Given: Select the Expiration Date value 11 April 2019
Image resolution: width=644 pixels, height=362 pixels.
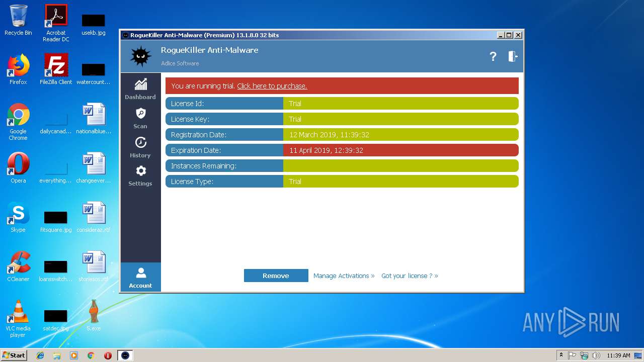Looking at the screenshot, I should pos(326,150).
